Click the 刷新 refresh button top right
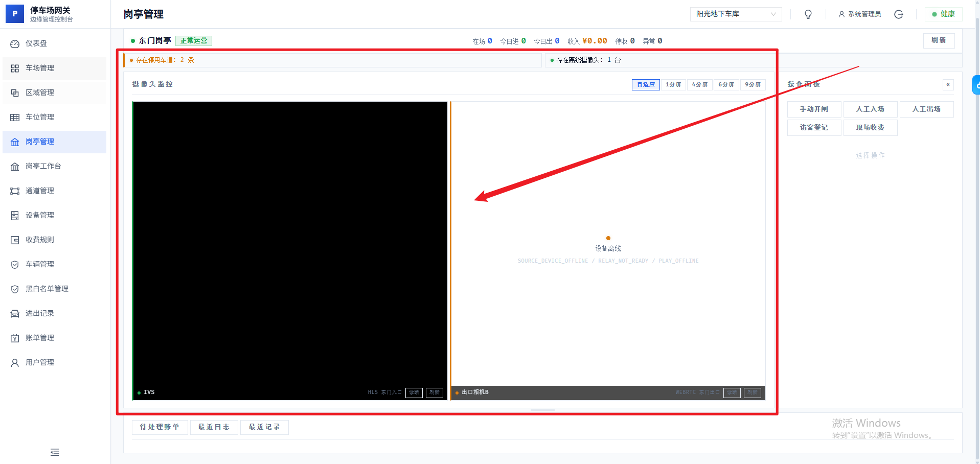This screenshot has height=464, width=980. [939, 40]
